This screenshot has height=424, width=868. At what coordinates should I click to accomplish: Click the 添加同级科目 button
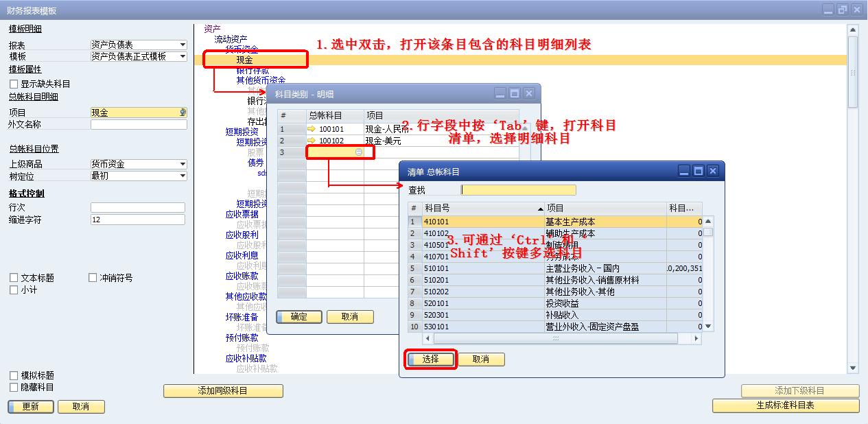(223, 391)
